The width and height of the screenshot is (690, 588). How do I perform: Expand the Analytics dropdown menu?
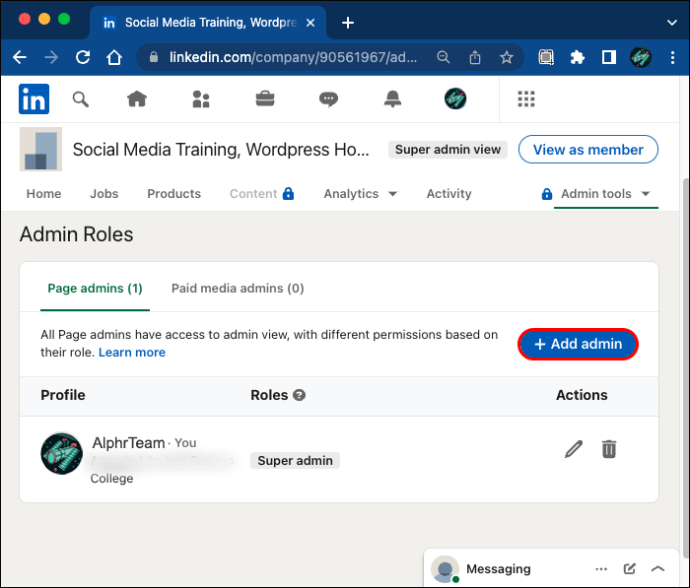[x=360, y=194]
